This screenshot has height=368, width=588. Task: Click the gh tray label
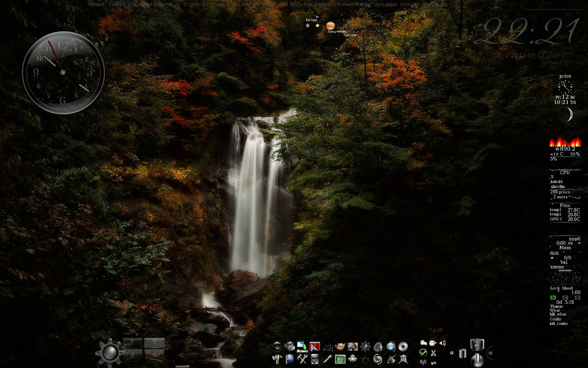pyautogui.click(x=434, y=363)
